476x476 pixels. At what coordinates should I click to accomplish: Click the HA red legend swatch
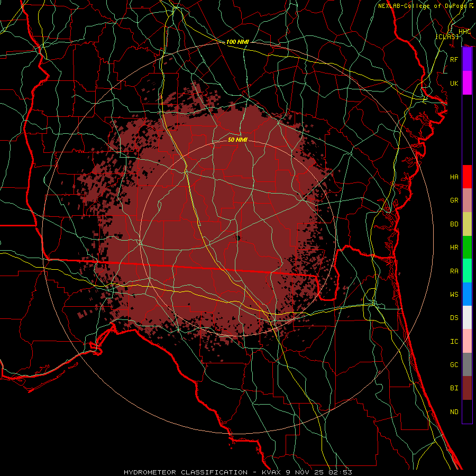467,177
